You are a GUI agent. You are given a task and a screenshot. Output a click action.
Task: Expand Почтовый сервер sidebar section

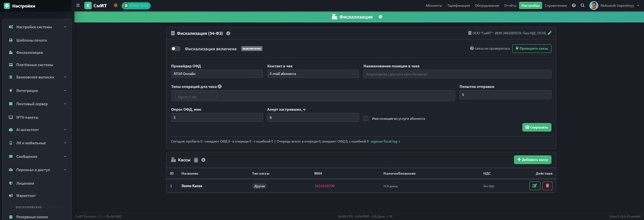37,104
